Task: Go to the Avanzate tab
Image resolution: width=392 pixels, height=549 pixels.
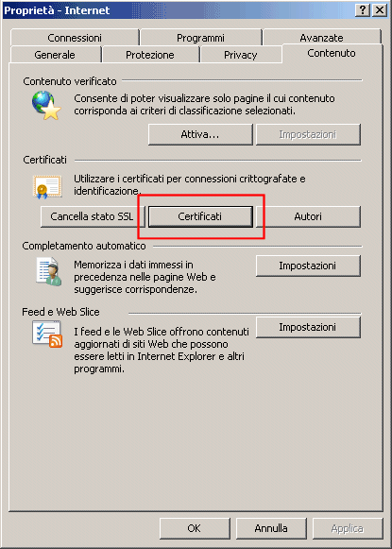Action: coord(321,38)
